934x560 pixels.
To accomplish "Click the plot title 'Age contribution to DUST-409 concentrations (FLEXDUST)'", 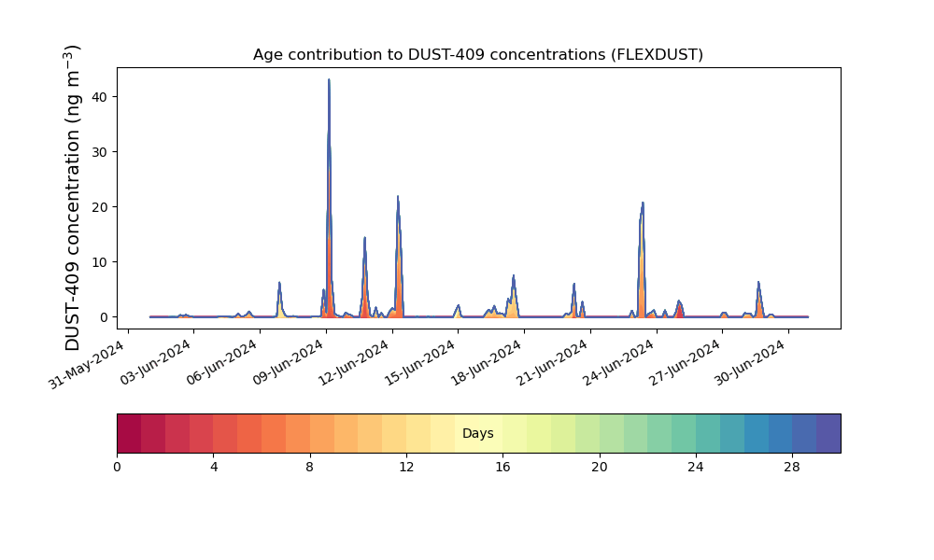I will click(477, 55).
